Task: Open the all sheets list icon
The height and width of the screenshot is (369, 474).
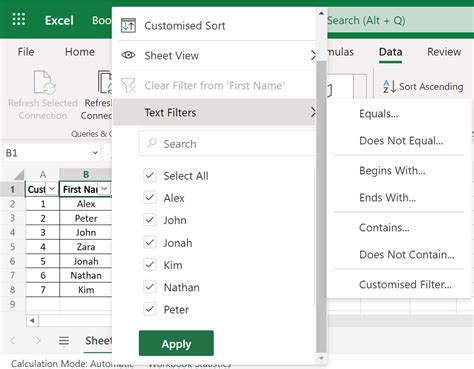Action: 64,341
